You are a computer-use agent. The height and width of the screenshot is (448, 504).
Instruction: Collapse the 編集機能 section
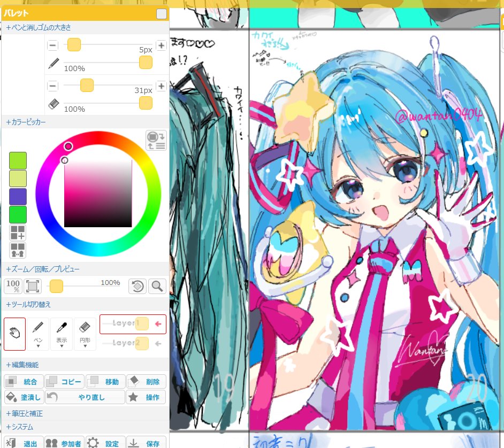[x=22, y=365]
